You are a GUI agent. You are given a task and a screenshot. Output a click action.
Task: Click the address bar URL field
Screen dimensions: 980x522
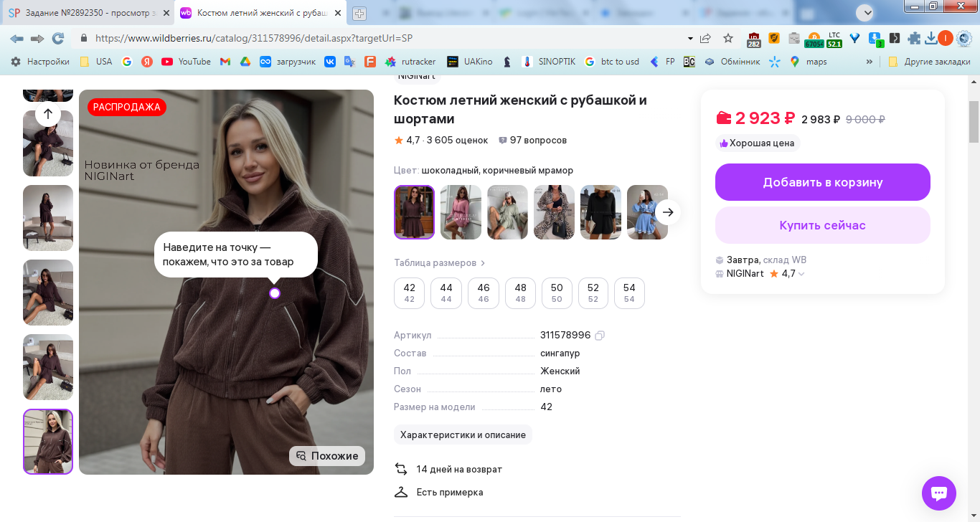tap(387, 39)
